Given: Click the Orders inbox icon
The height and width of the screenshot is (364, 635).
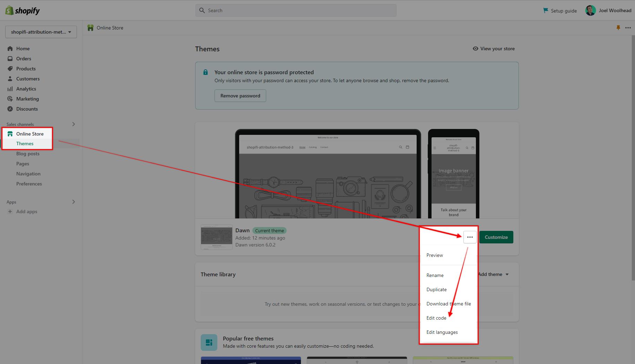Looking at the screenshot, I should (x=10, y=59).
